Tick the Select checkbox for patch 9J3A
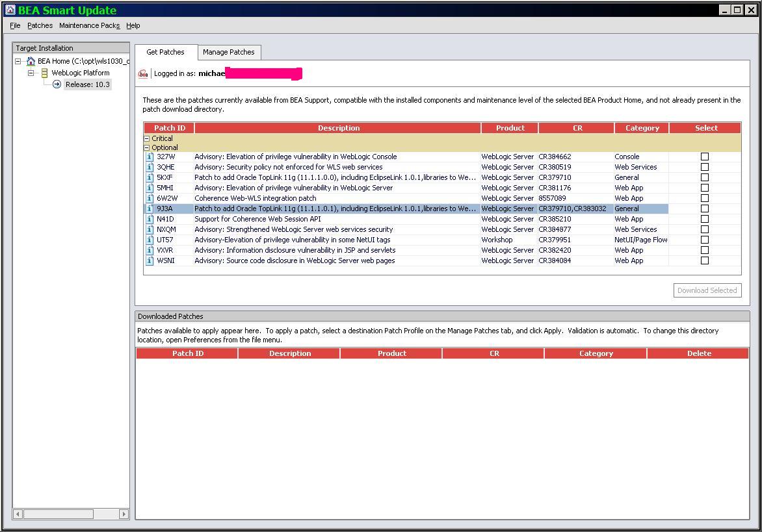762x532 pixels. pyautogui.click(x=705, y=209)
